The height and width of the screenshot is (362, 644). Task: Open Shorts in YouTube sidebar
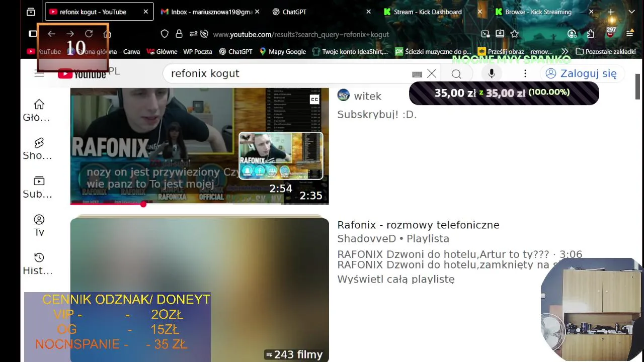coord(39,148)
